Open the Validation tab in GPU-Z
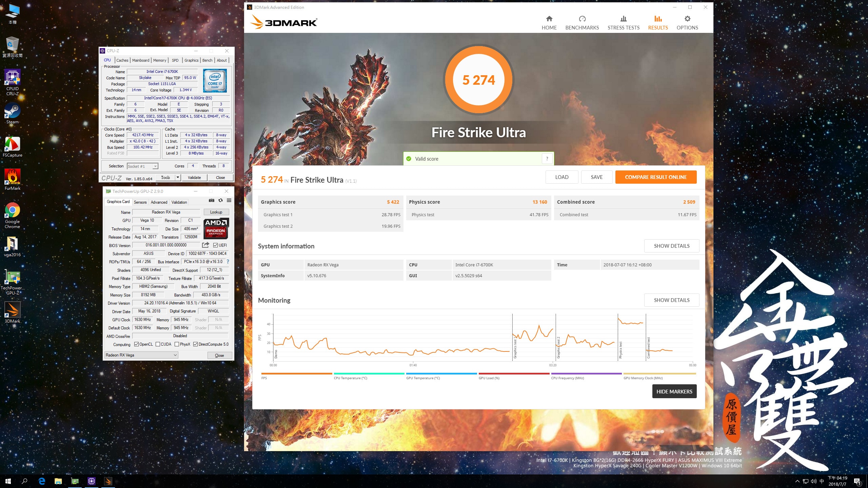Screen dimensions: 868x488 179,202
